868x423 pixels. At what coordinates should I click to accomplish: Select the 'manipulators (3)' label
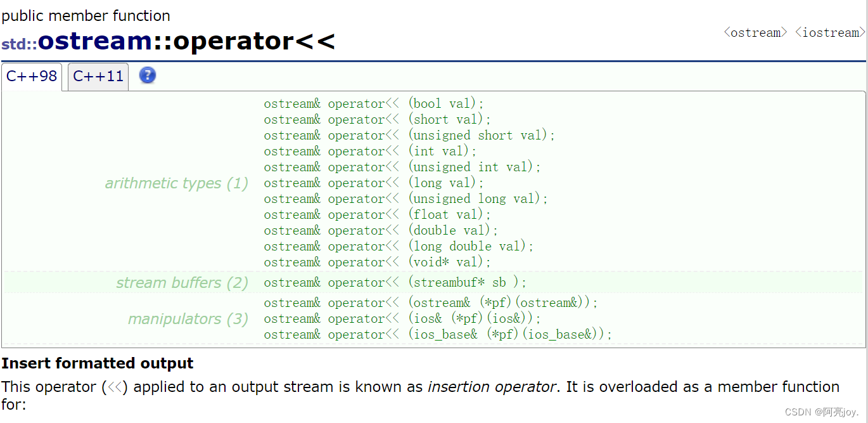tap(188, 319)
